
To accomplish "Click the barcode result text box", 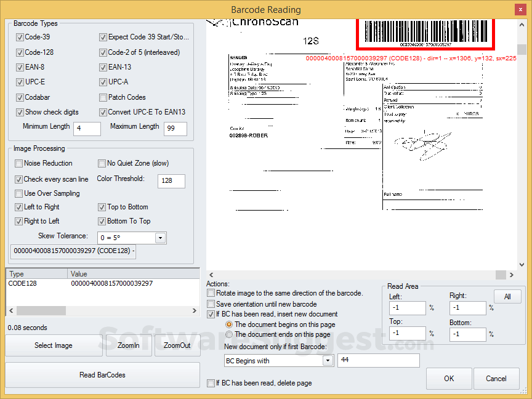I will [x=73, y=251].
